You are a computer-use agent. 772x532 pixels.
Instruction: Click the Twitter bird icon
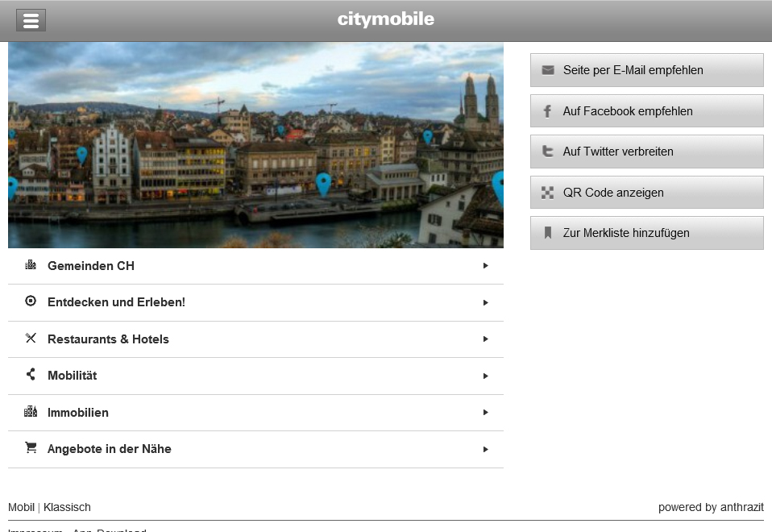pyautogui.click(x=547, y=152)
